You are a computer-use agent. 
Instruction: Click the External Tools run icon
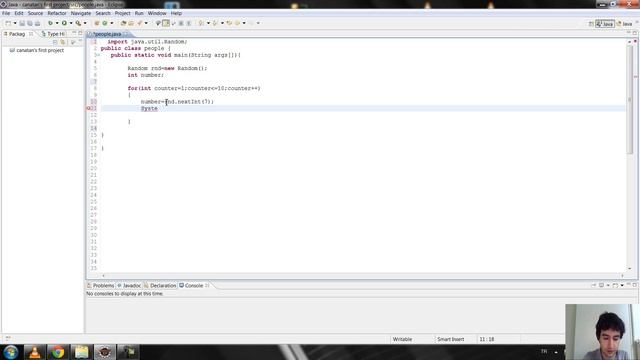pyautogui.click(x=78, y=23)
